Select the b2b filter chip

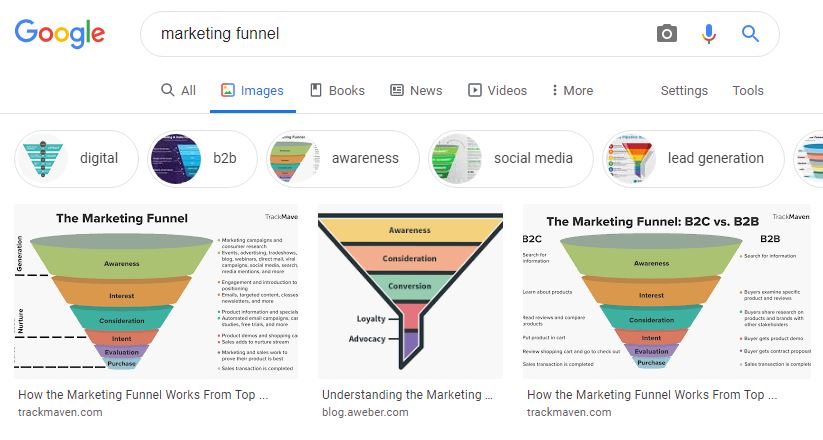[203, 159]
